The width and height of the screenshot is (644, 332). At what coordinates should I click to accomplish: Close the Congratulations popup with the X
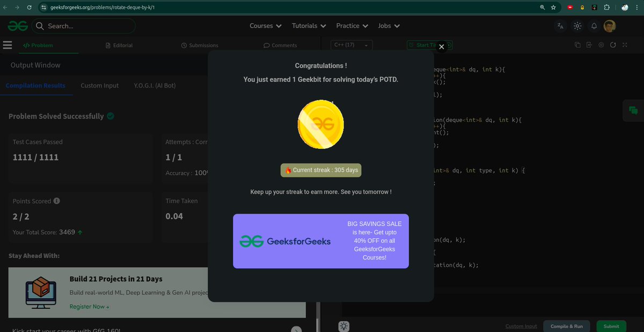442,47
